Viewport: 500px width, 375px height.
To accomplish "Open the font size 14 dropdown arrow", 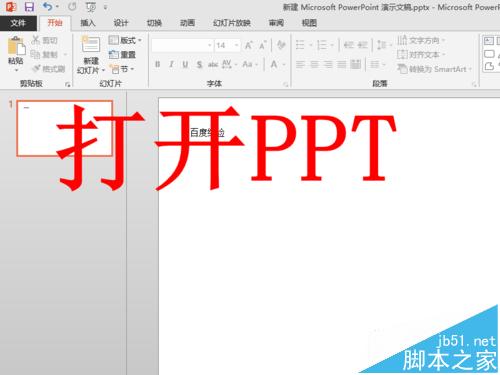I will pos(236,45).
